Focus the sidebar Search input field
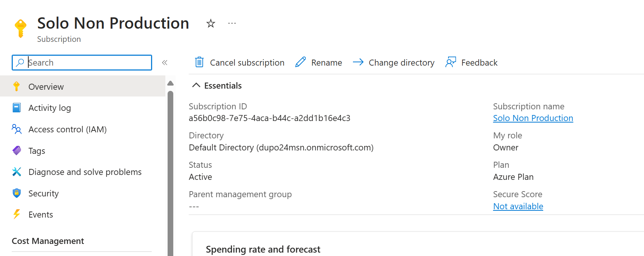 [82, 63]
